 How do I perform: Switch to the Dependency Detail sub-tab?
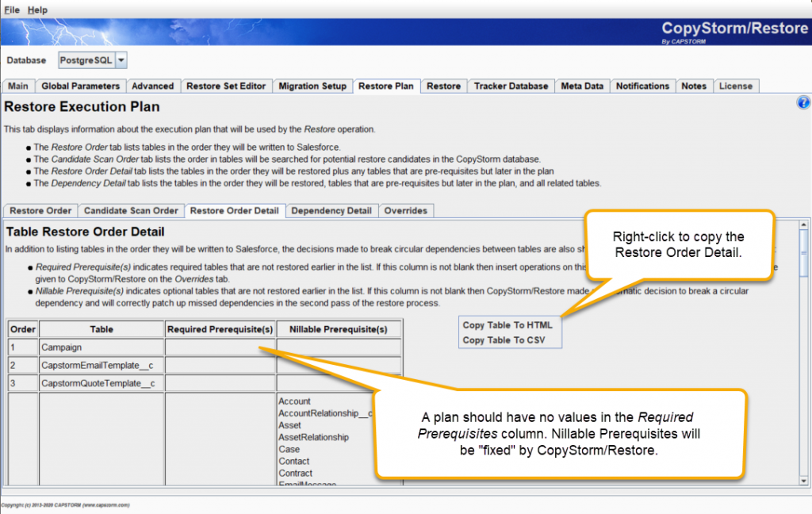(x=331, y=211)
